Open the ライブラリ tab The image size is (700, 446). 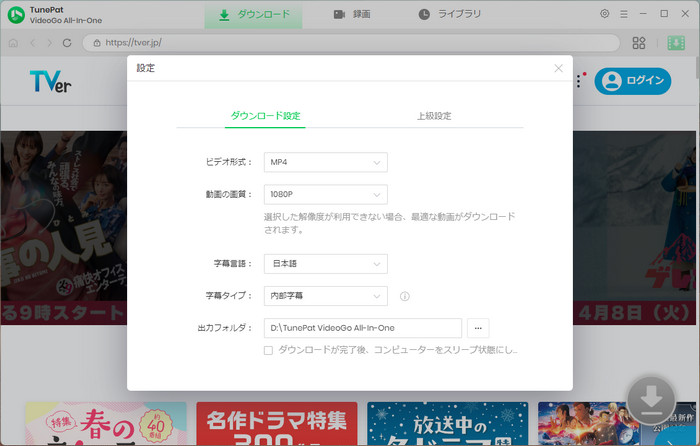click(450, 15)
